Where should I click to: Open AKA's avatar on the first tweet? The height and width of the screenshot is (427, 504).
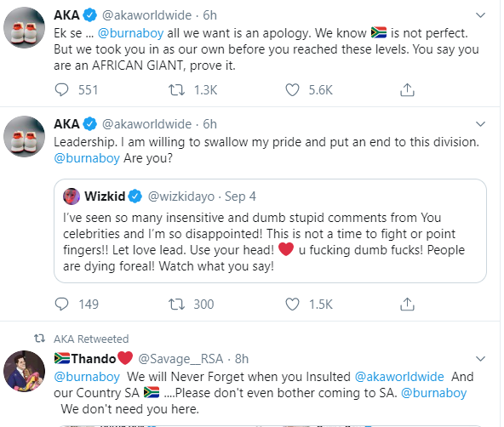(x=24, y=27)
